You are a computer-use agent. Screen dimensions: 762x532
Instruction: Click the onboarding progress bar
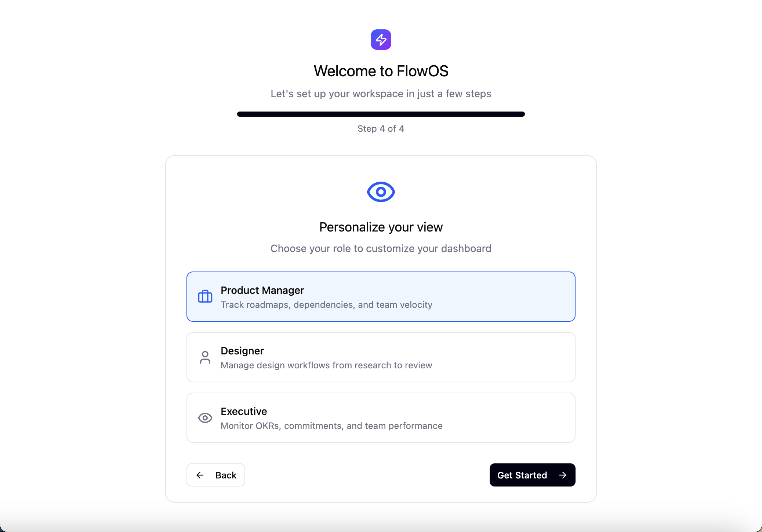tap(381, 114)
